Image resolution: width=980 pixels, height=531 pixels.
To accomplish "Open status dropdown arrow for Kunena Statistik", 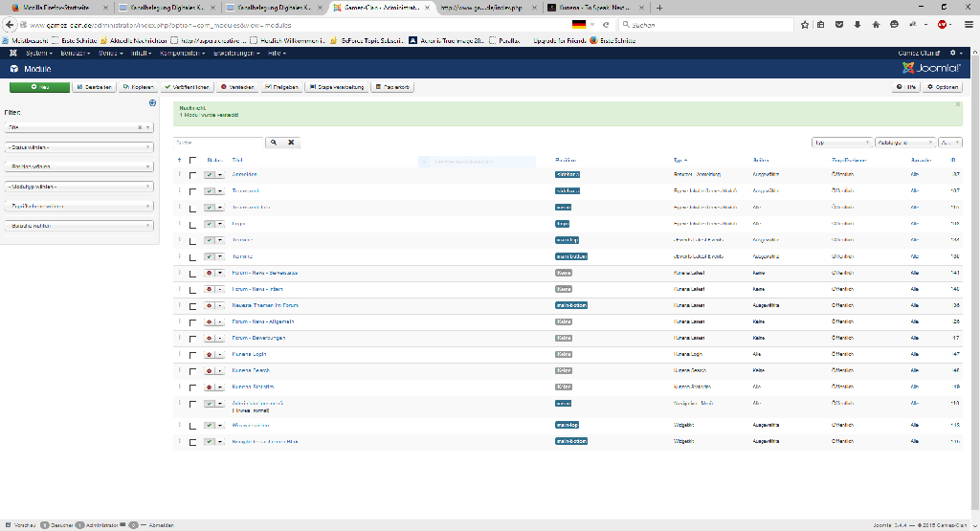I will click(219, 387).
